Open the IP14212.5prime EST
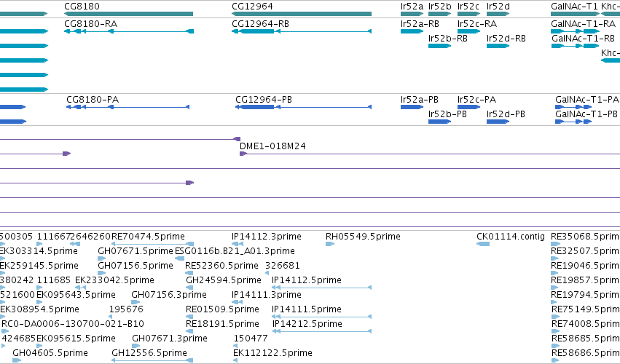 tap(321, 331)
